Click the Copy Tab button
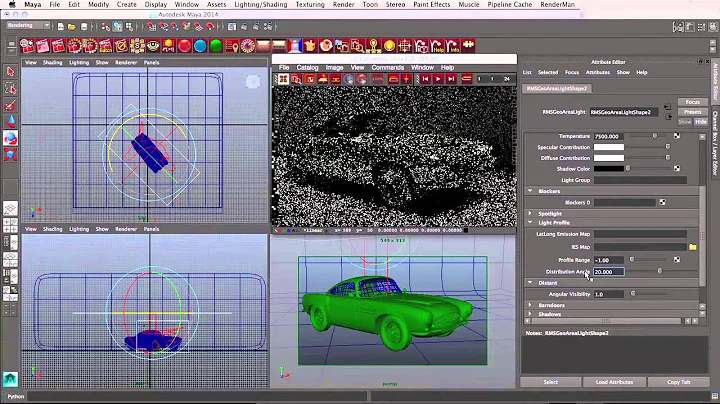 (x=678, y=382)
